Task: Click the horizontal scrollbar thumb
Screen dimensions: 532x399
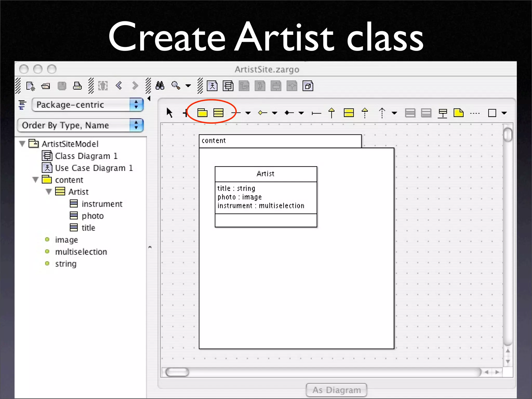Action: coord(177,372)
